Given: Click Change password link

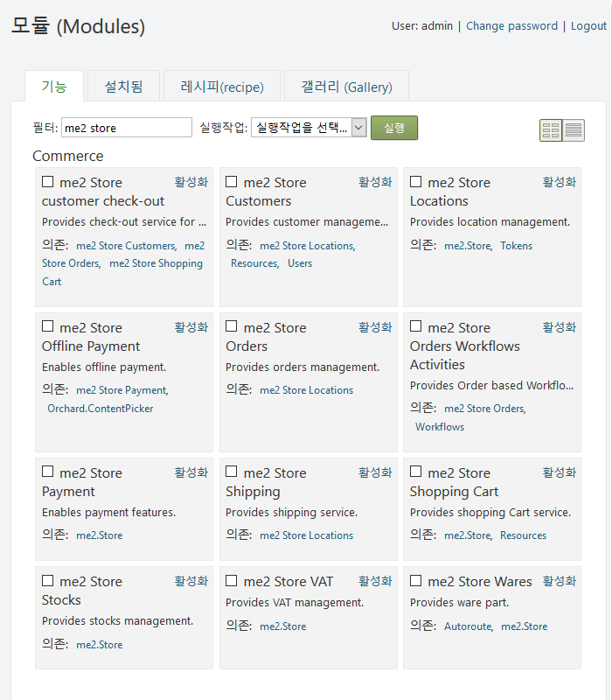Looking at the screenshot, I should [511, 26].
